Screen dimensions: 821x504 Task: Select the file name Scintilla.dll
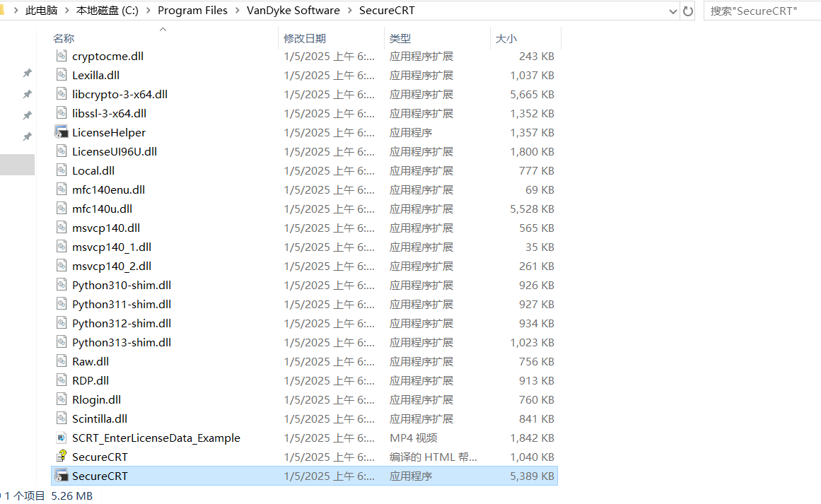(100, 418)
